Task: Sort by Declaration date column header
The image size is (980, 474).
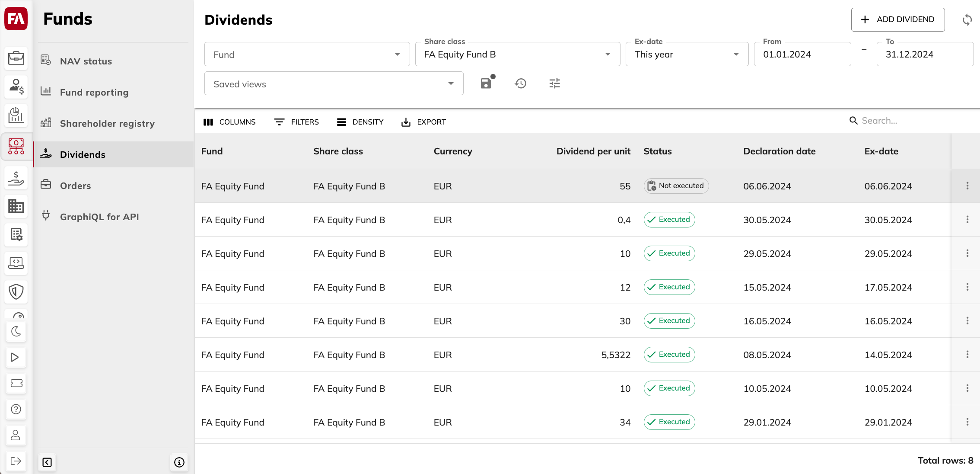Action: pos(779,151)
